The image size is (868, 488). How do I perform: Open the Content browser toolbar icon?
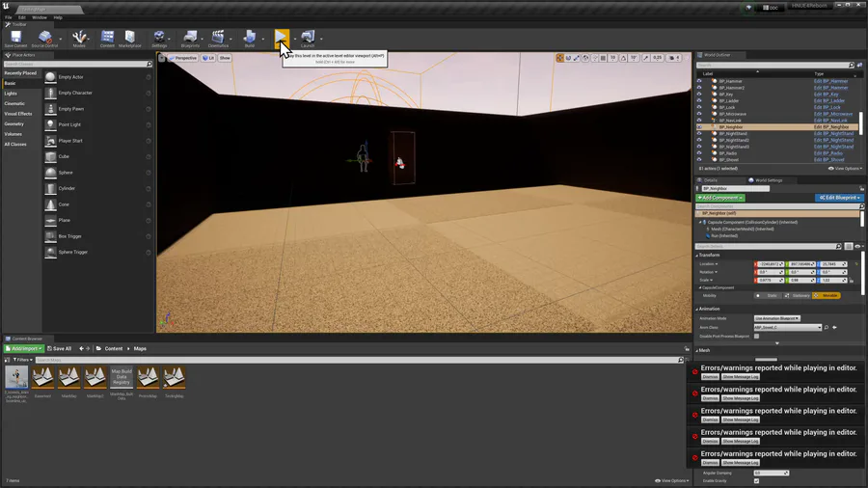pos(107,38)
